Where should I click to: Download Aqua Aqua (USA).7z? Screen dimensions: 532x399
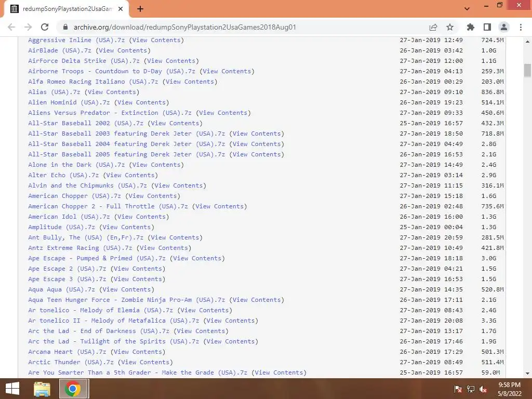click(61, 289)
